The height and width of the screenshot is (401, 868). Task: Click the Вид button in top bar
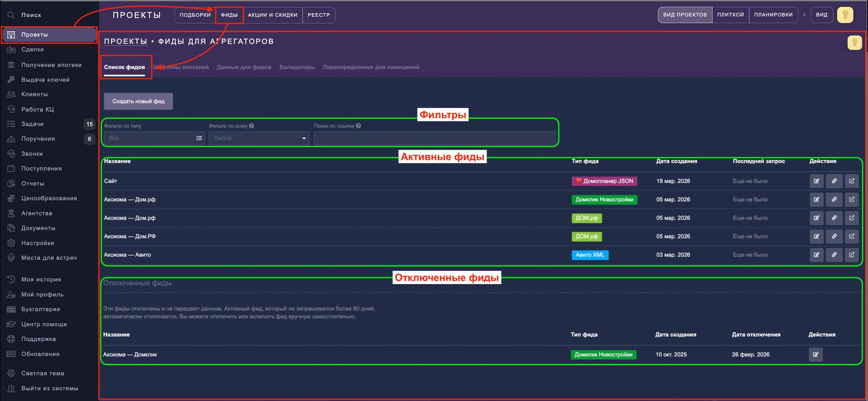(x=822, y=15)
